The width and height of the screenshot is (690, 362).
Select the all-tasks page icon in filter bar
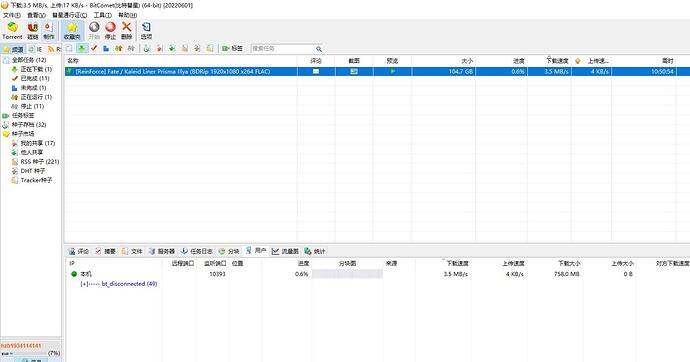[70, 48]
